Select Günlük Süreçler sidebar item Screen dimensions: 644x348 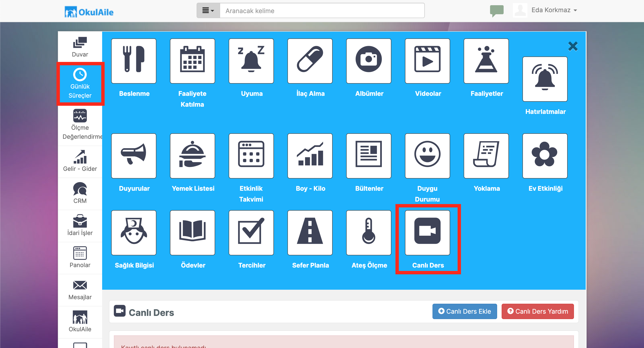point(80,84)
